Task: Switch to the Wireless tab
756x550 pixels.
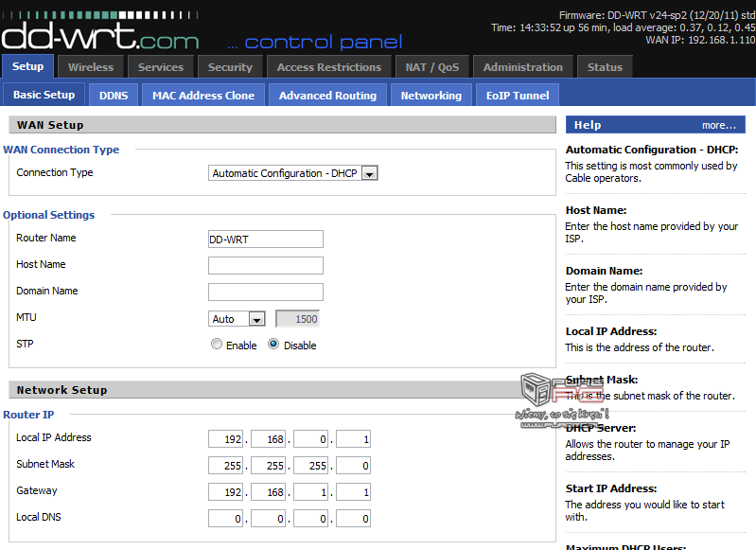Action: 91,67
